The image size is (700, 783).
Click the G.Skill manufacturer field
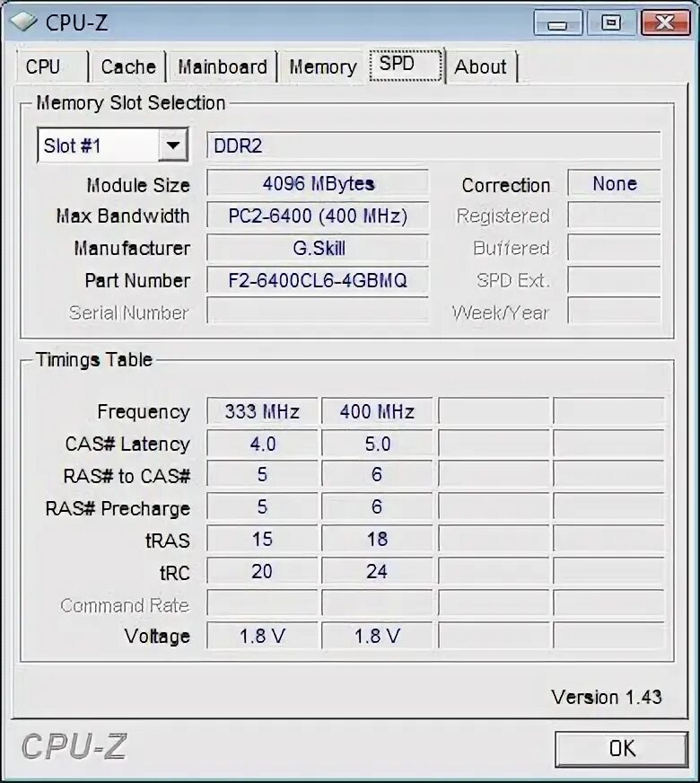click(318, 248)
